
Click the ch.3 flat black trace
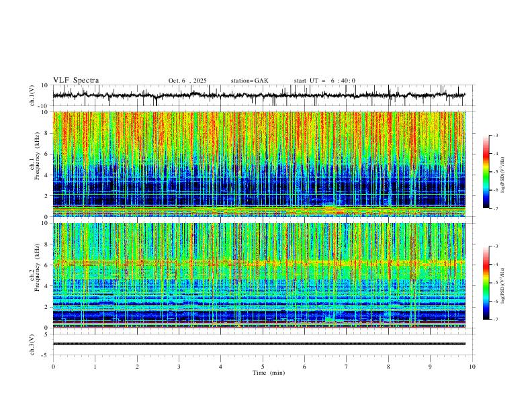click(x=259, y=344)
